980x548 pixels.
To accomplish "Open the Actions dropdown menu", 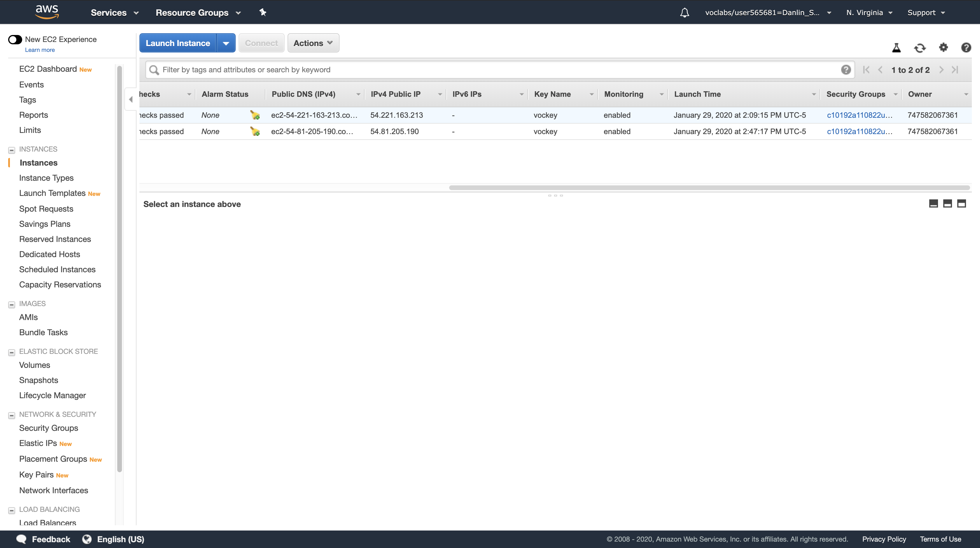I will coord(313,43).
